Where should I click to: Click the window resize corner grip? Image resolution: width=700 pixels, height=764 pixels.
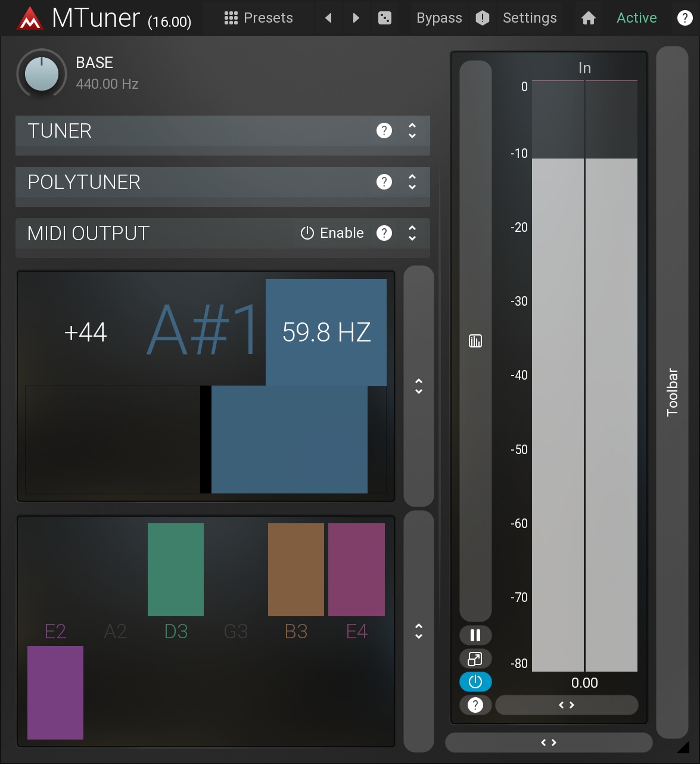pos(683,747)
